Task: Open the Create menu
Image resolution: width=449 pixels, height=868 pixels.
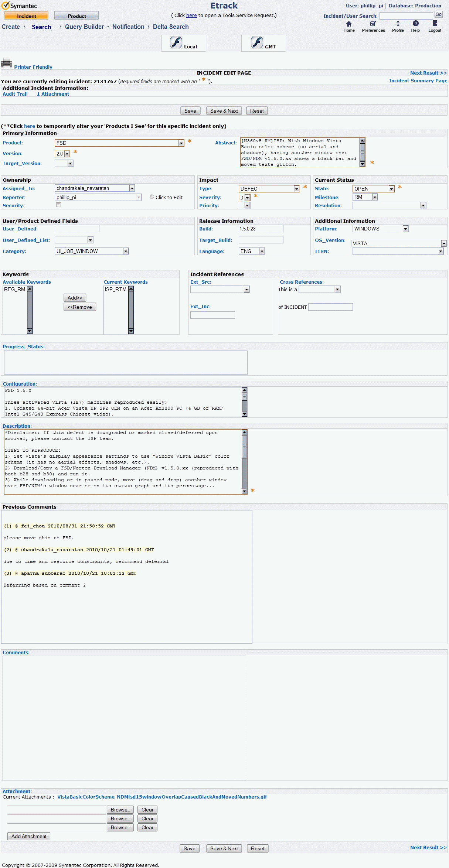Action: pyautogui.click(x=11, y=27)
